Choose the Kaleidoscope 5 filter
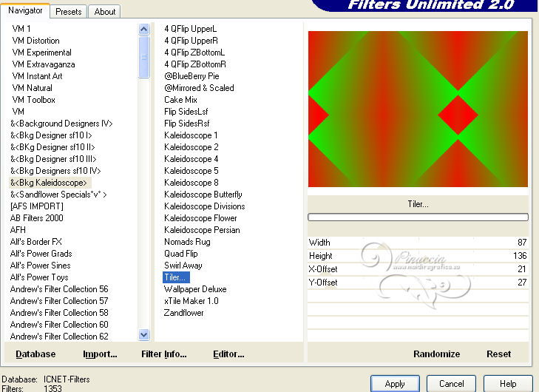 coord(191,171)
